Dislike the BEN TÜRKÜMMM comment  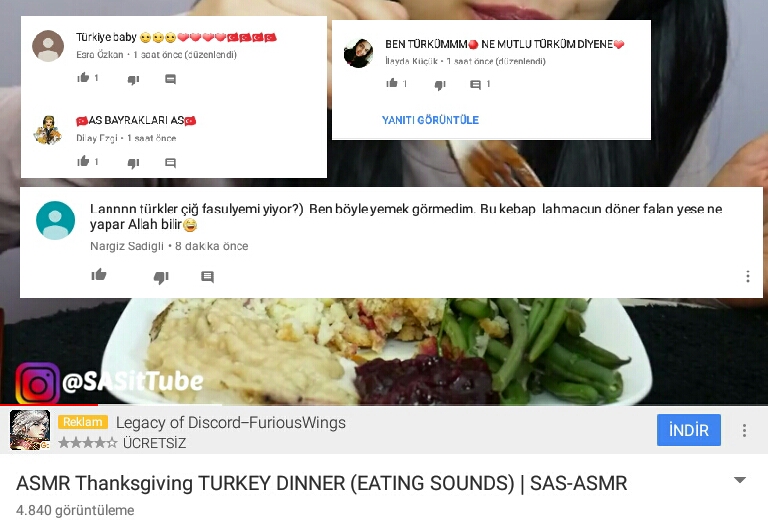[x=440, y=85]
